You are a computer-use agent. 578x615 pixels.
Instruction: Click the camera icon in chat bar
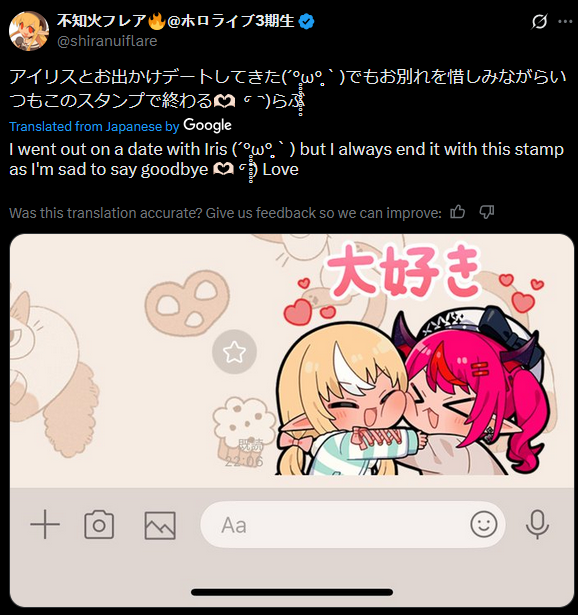point(99,524)
